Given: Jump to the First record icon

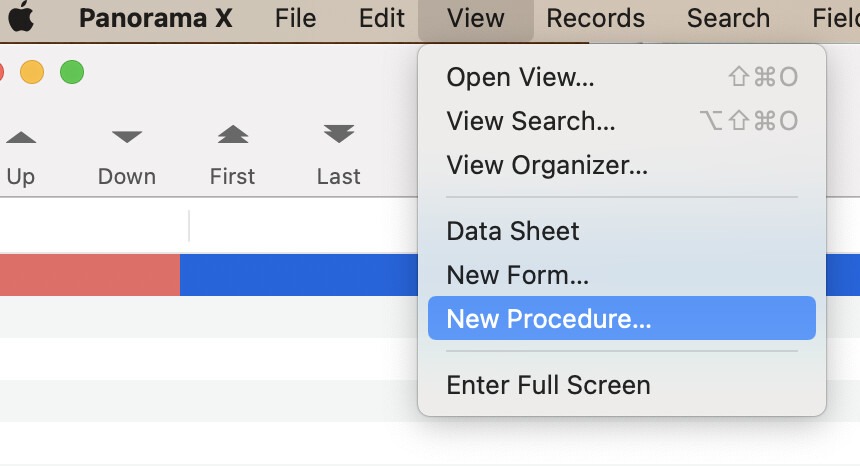Looking at the screenshot, I should pos(233,135).
